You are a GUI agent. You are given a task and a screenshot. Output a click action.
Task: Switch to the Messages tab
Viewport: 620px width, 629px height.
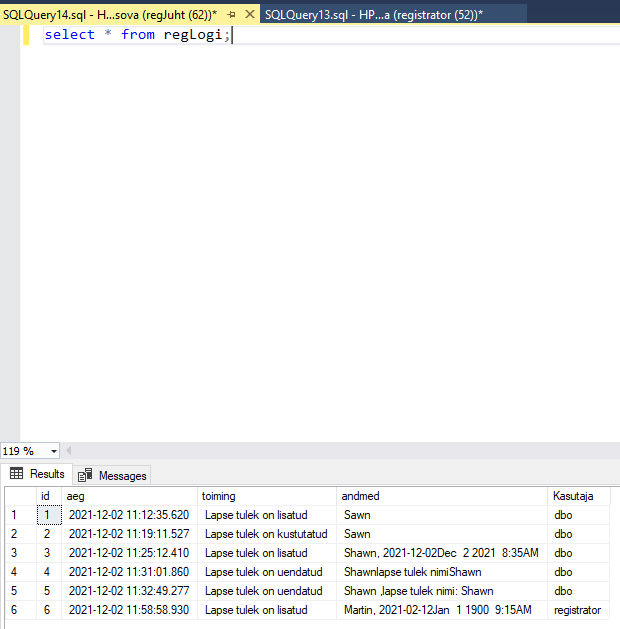click(x=112, y=475)
